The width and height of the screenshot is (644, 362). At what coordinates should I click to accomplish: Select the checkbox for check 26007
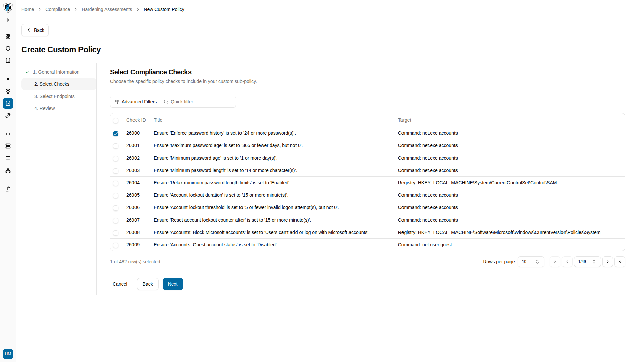(x=116, y=221)
